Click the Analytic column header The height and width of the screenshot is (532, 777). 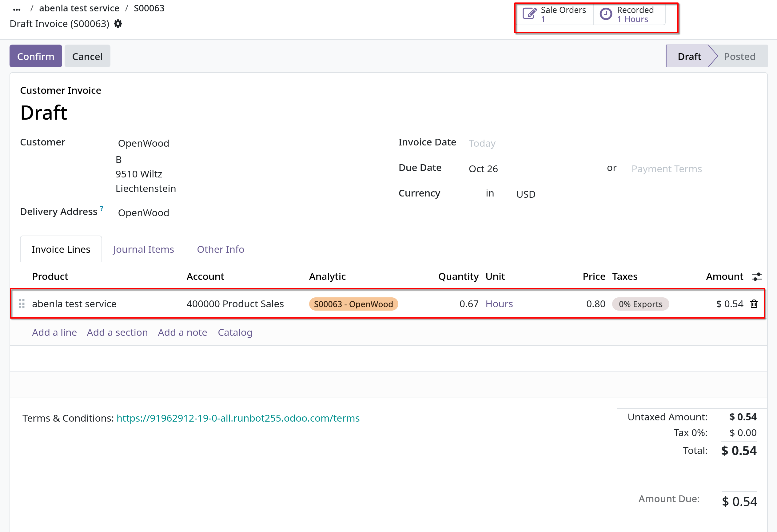coord(327,276)
